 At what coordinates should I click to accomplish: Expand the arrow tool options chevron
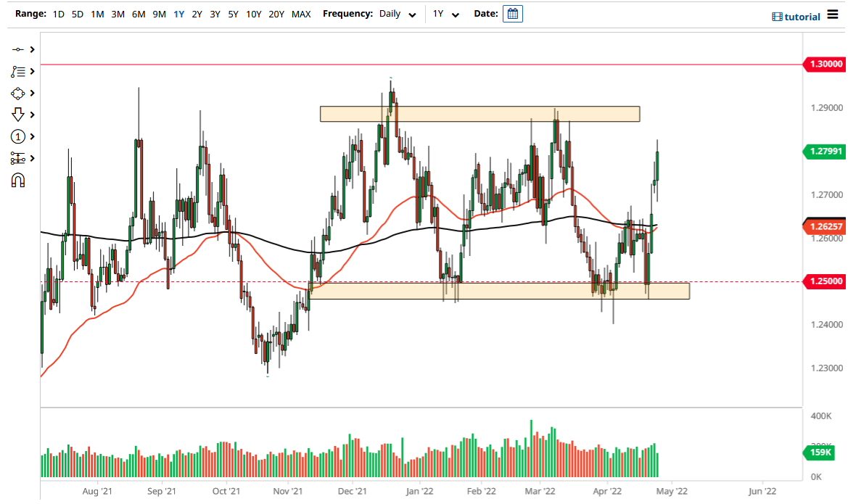(x=32, y=115)
